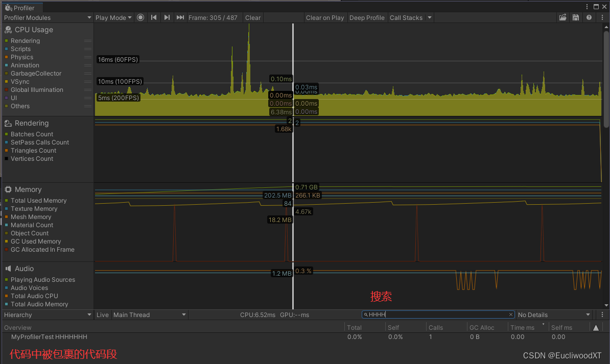Grab reorder handle next to Others
Viewport: 610px width, 364px height.
point(88,106)
